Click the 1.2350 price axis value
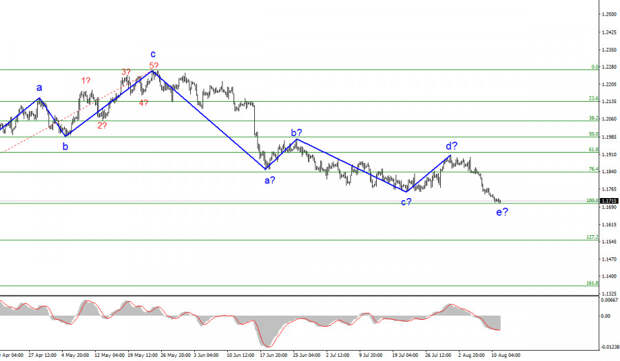The height and width of the screenshot is (361, 620). (609, 50)
